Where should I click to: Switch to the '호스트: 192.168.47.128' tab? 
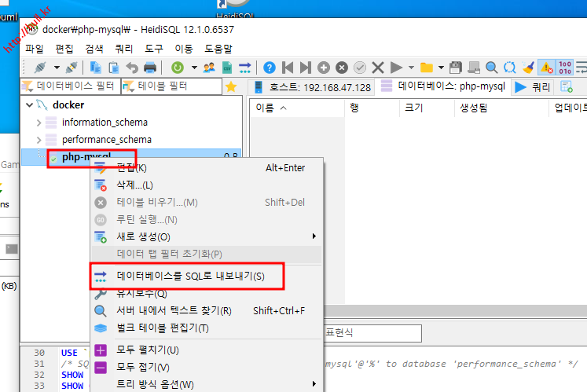(311, 86)
